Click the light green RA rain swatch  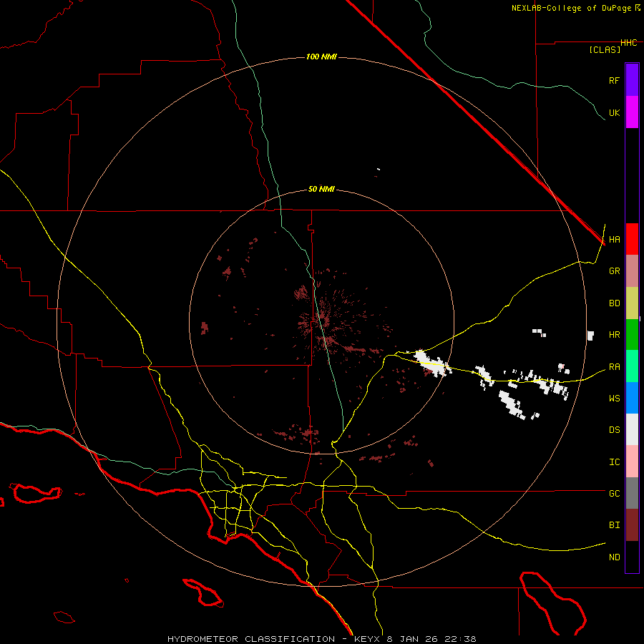(x=632, y=366)
